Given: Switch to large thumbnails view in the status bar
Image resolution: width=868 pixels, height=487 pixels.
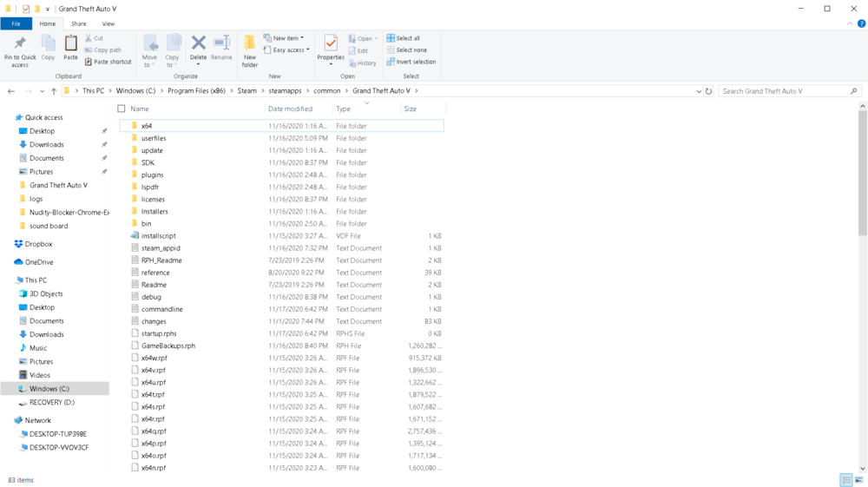Looking at the screenshot, I should [859, 480].
